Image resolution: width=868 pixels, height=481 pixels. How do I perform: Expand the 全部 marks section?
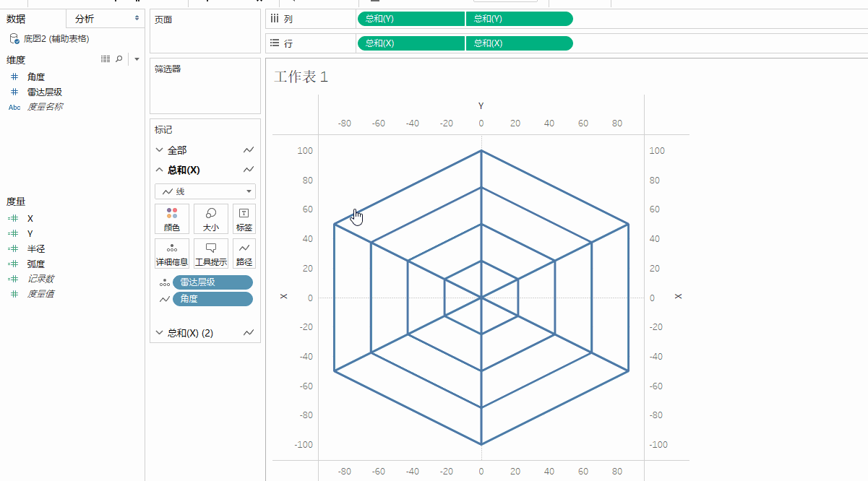(160, 150)
